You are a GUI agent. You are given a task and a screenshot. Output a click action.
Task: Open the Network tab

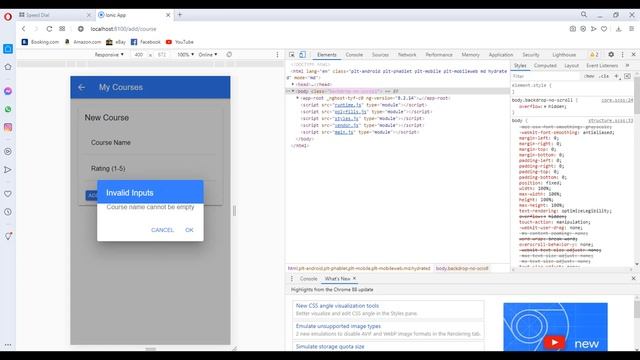(x=407, y=55)
